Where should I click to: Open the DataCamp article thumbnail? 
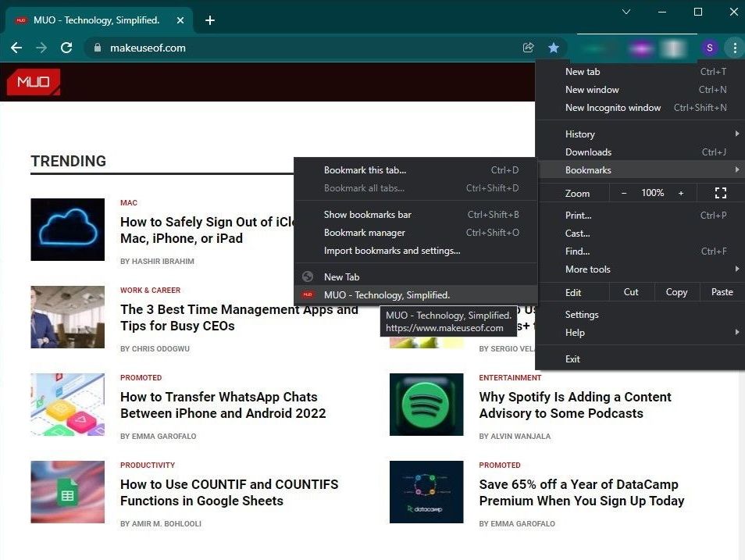pos(426,491)
